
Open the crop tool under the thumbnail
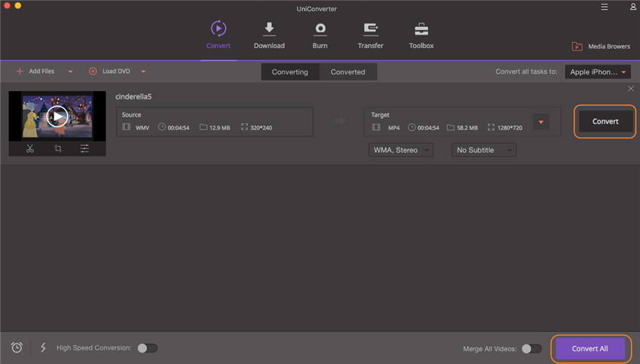(x=57, y=149)
